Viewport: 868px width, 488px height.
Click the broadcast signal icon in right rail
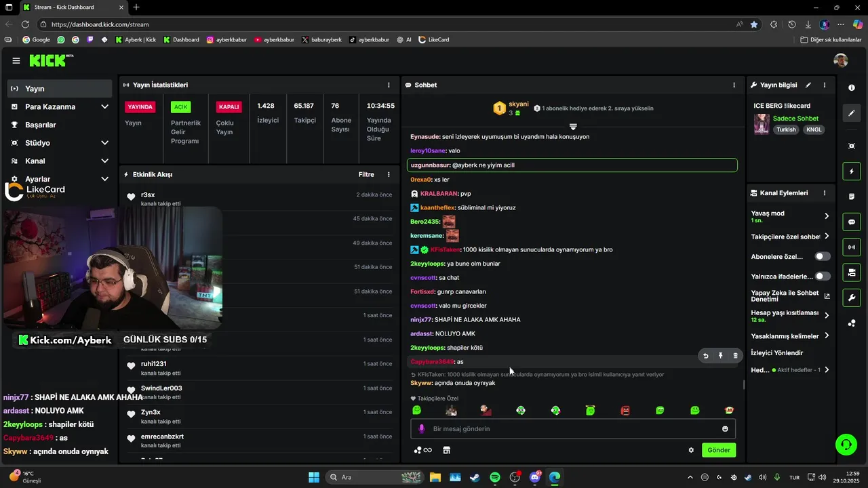[852, 247]
